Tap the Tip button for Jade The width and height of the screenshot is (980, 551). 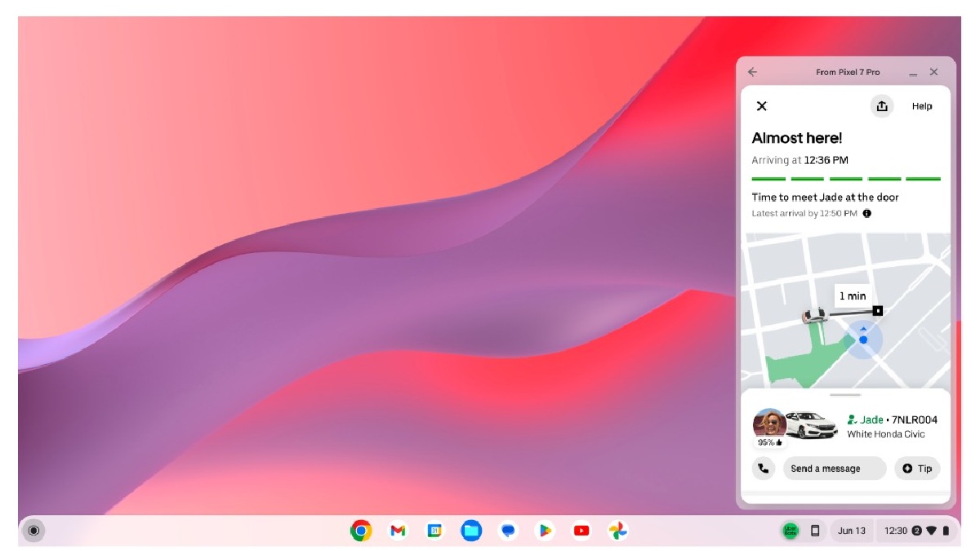click(x=917, y=468)
